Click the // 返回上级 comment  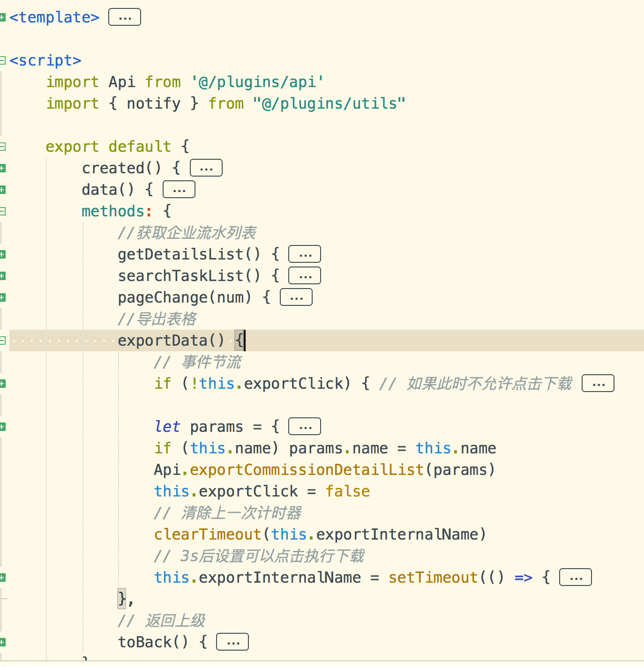[x=162, y=621]
